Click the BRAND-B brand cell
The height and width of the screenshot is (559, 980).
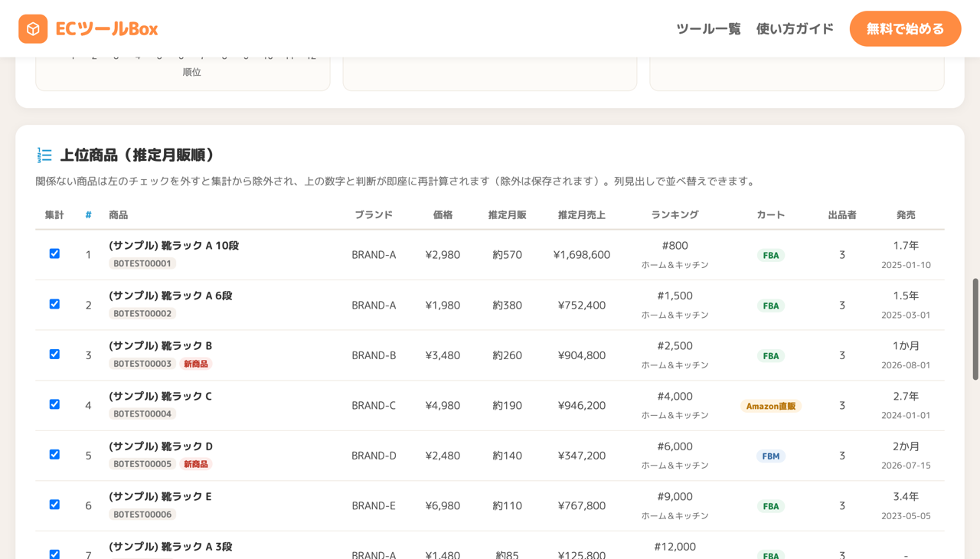tap(374, 355)
